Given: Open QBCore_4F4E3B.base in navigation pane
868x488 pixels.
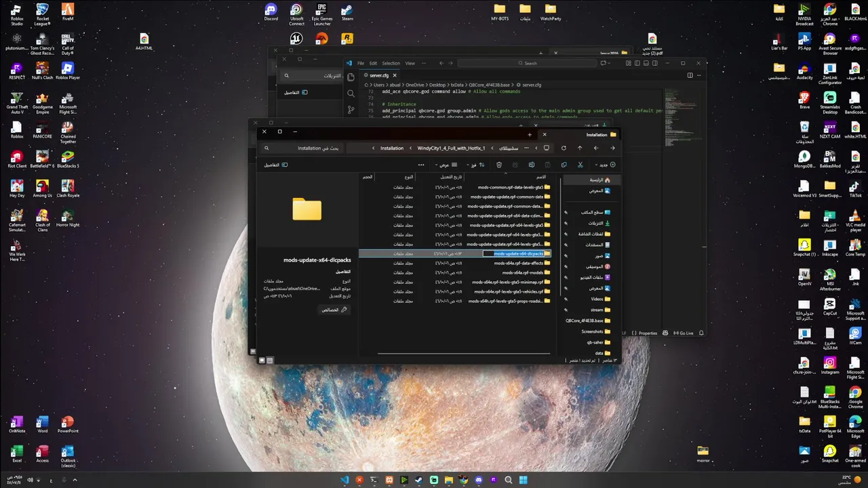Looking at the screenshot, I should (x=588, y=321).
